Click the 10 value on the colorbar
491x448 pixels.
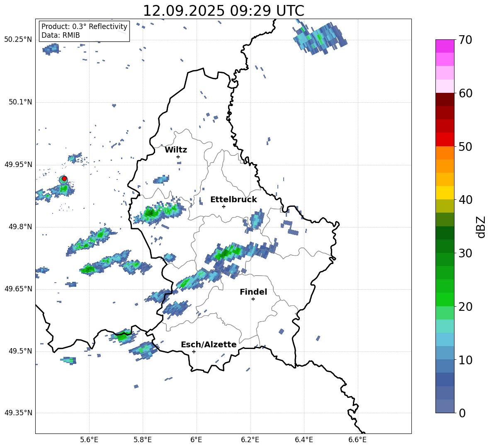click(x=465, y=360)
